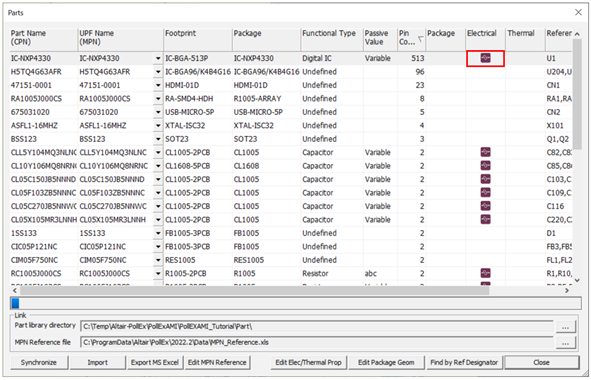Click the Electrical icon for CL05F103ZB5NNNC

coord(485,193)
